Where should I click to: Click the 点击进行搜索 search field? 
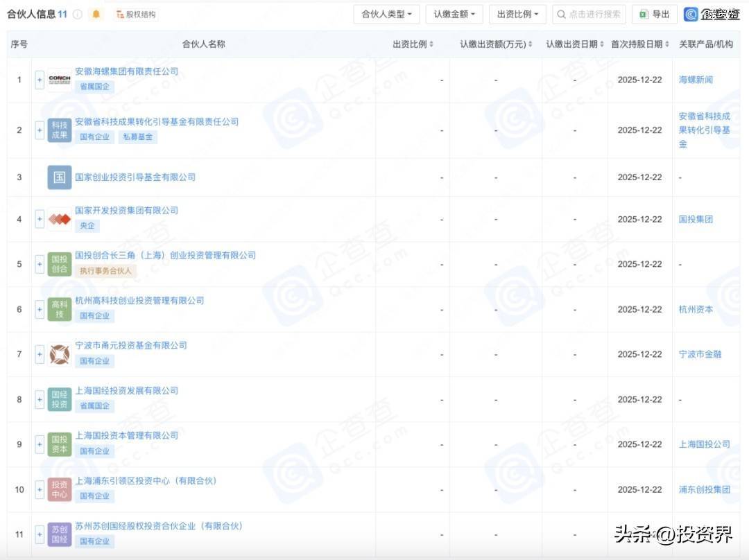pos(589,15)
